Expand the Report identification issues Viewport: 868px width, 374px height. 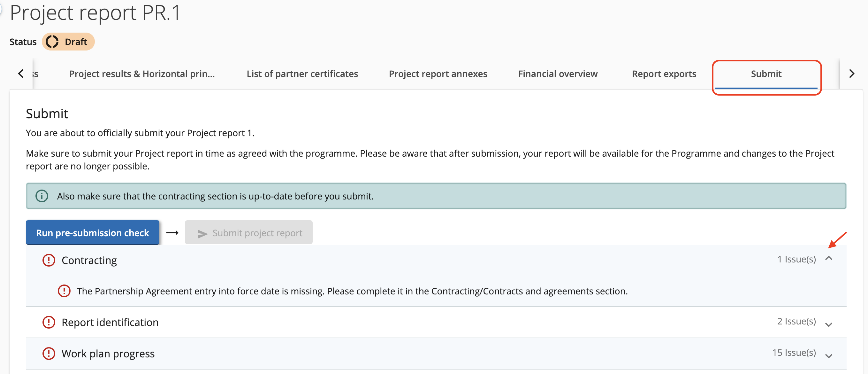point(829,324)
